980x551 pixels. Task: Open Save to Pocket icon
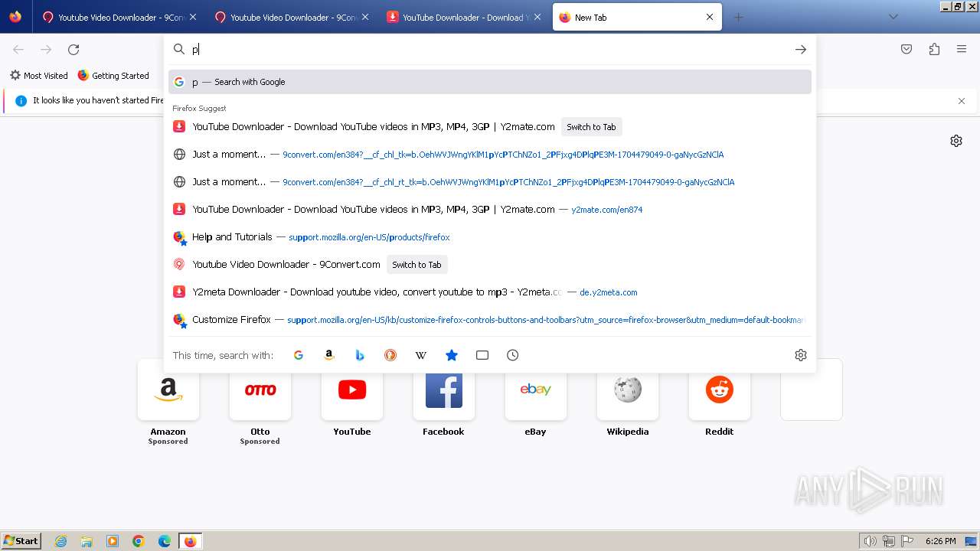(906, 49)
